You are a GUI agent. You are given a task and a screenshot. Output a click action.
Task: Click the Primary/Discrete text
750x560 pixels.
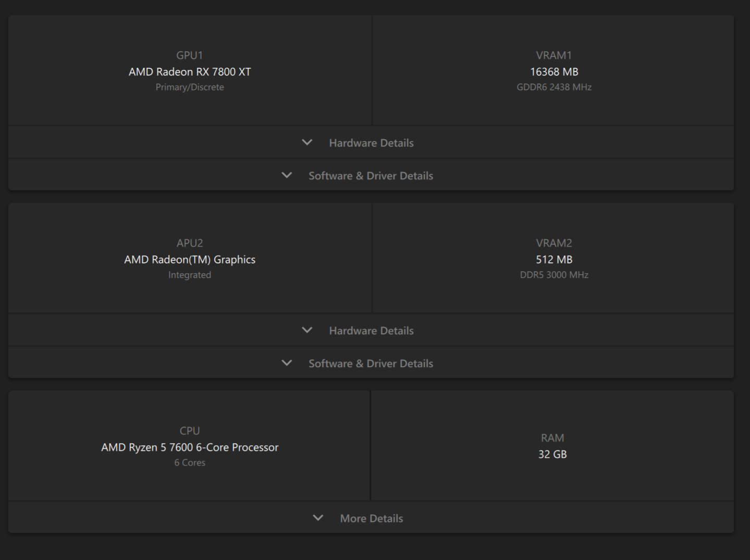click(x=190, y=87)
